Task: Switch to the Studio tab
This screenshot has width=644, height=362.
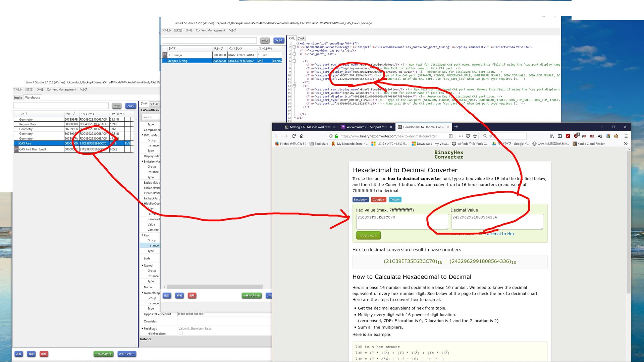Action: pyautogui.click(x=18, y=98)
